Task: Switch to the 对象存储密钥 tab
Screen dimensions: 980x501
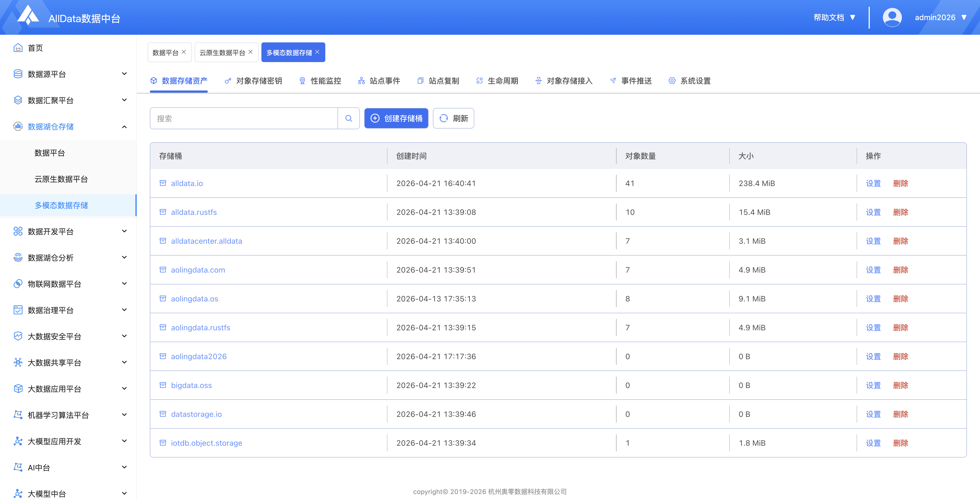Action: click(253, 81)
